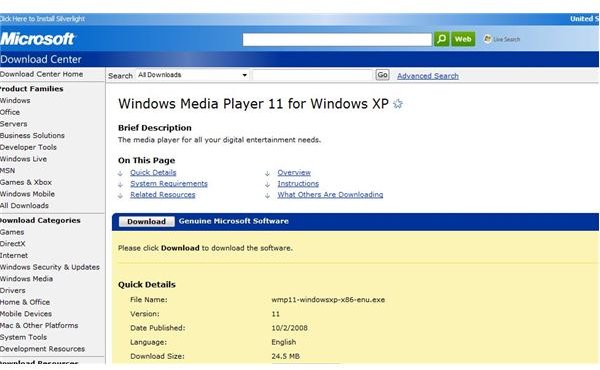The image size is (600, 370).
Task: Select Games & Xbox in sidebar
Action: (26, 182)
